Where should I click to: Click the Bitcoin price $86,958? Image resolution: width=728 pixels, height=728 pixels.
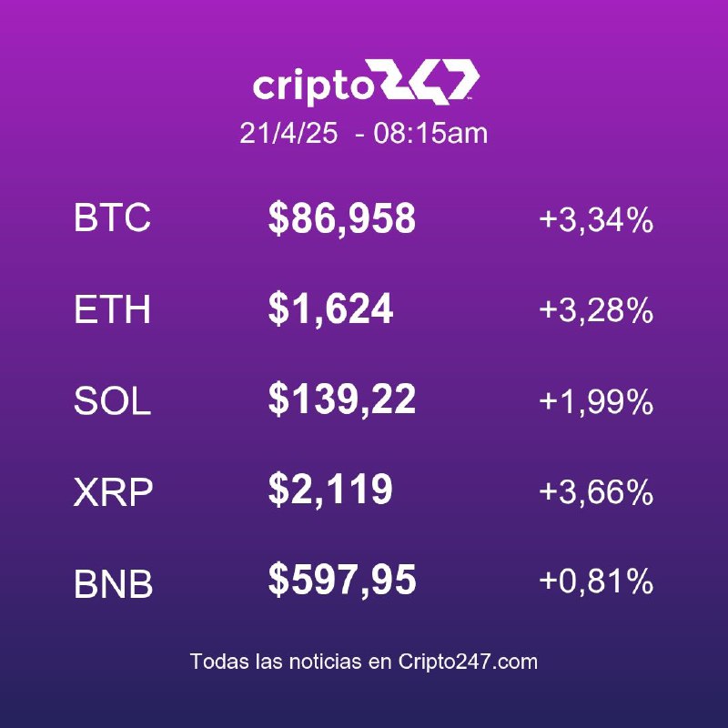click(x=342, y=218)
